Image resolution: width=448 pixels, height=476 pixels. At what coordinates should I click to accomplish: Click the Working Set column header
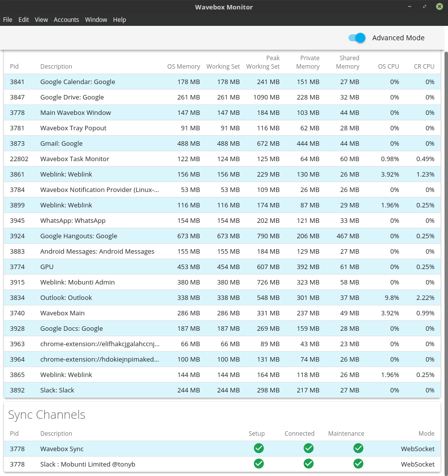(x=223, y=67)
